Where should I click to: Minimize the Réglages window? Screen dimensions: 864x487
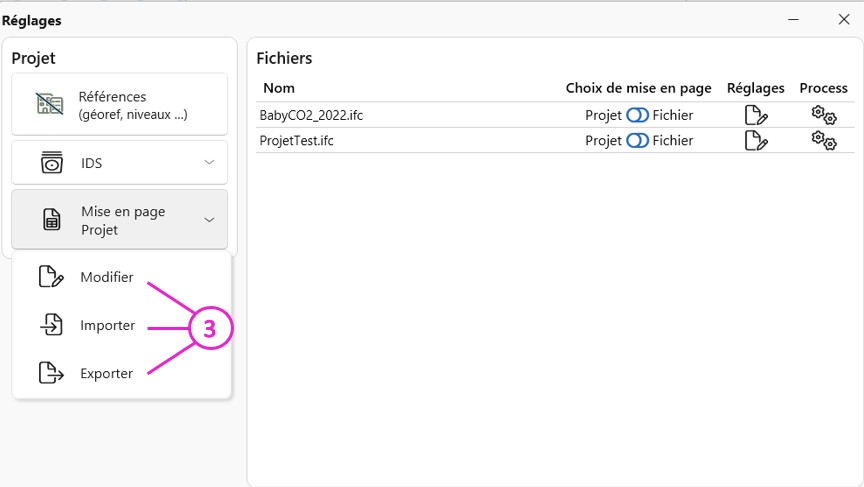[x=793, y=19]
